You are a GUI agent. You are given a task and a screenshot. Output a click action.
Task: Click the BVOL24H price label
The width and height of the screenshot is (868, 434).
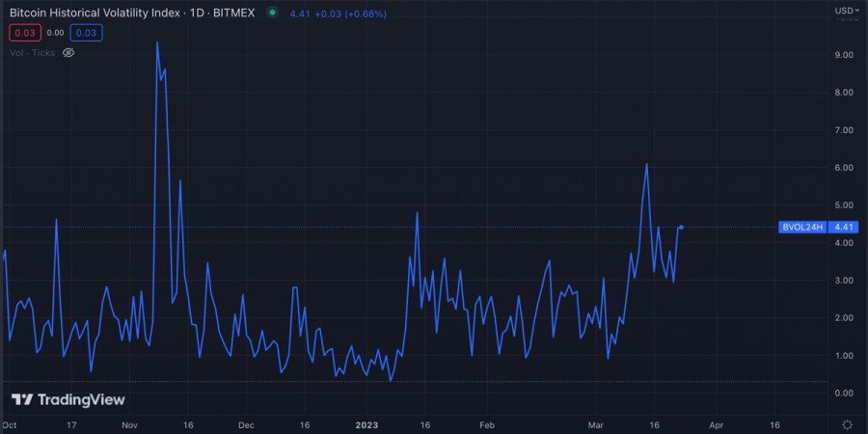(x=801, y=228)
